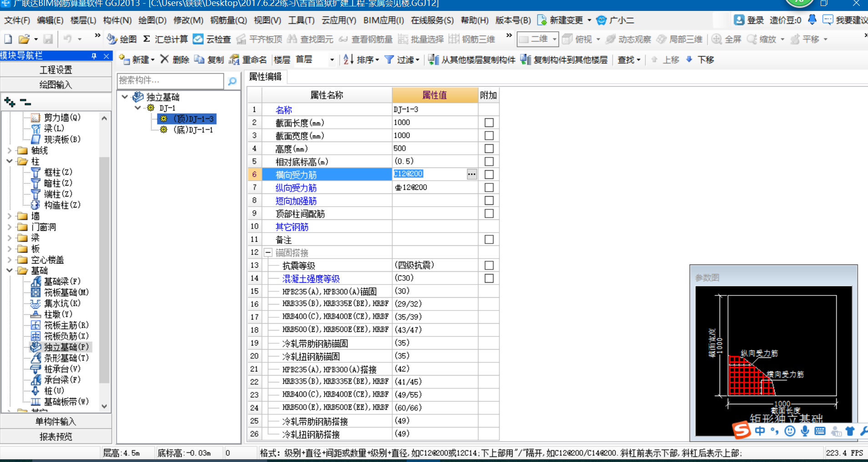Select the 属性编辑 tab
The image size is (868, 462).
click(265, 76)
